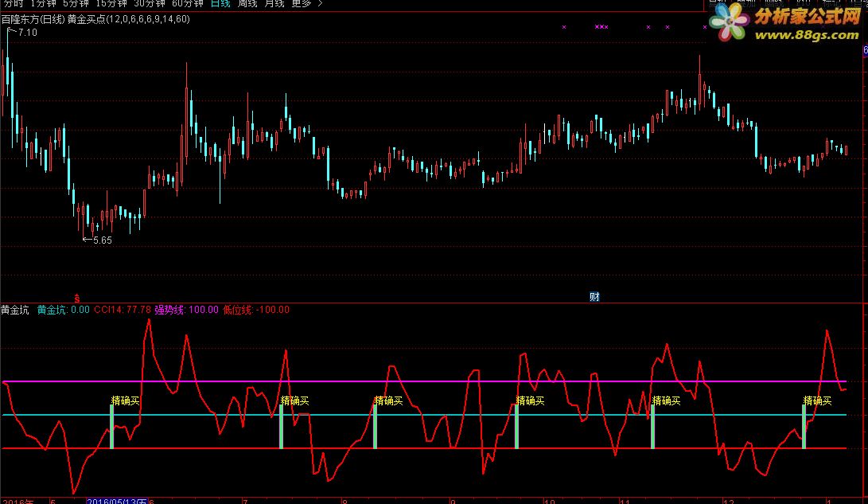Select the 30分钟 period tab

[x=150, y=3]
